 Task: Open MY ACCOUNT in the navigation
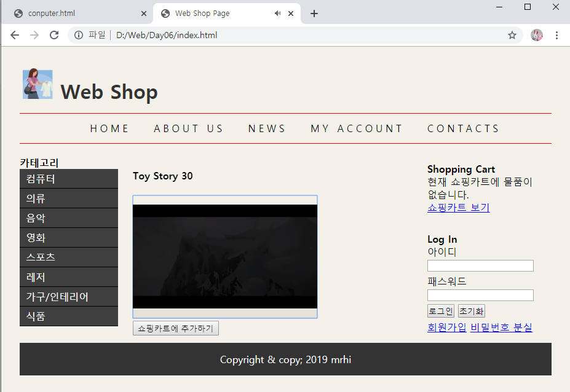pyautogui.click(x=357, y=128)
